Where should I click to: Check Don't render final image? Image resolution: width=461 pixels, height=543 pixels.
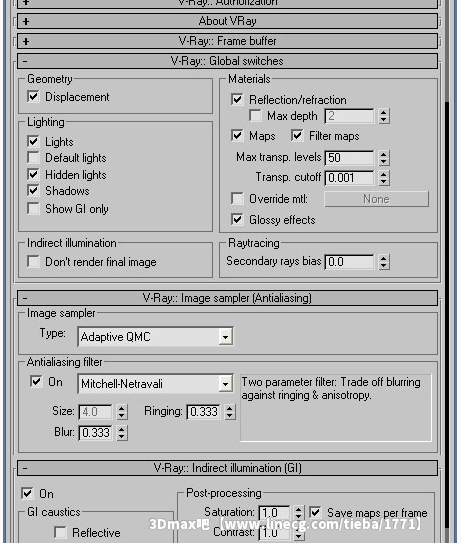tap(33, 261)
